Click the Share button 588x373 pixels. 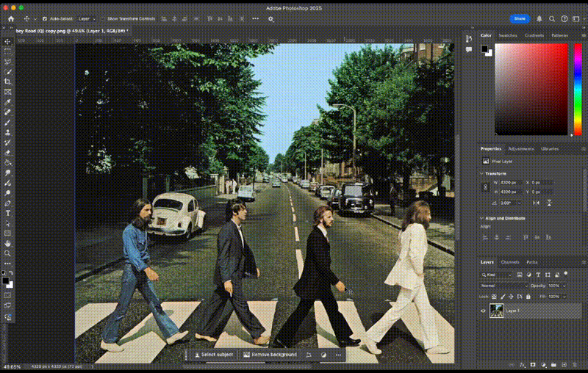click(520, 18)
